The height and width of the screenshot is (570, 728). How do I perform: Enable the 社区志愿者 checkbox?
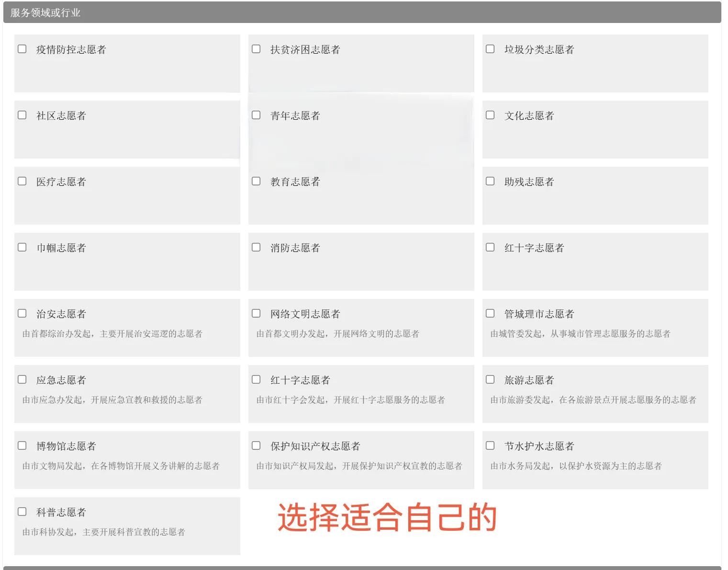click(x=22, y=115)
